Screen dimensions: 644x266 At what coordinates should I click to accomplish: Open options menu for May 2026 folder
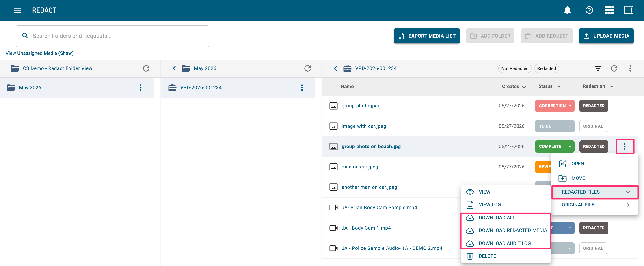[x=140, y=88]
